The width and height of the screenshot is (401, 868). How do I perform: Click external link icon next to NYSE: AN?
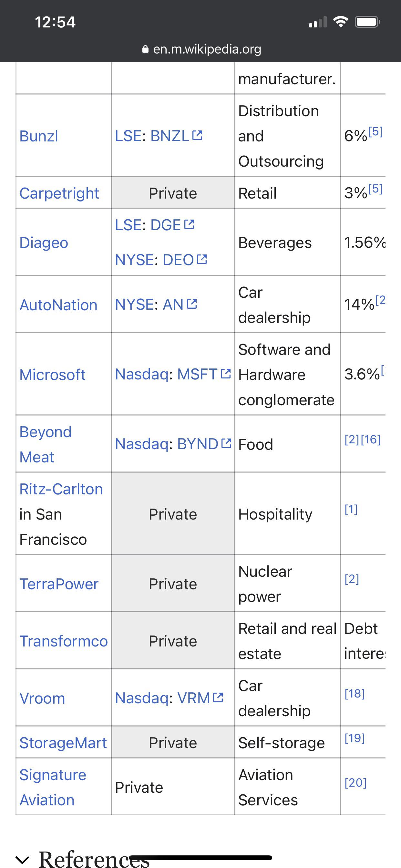click(x=192, y=304)
